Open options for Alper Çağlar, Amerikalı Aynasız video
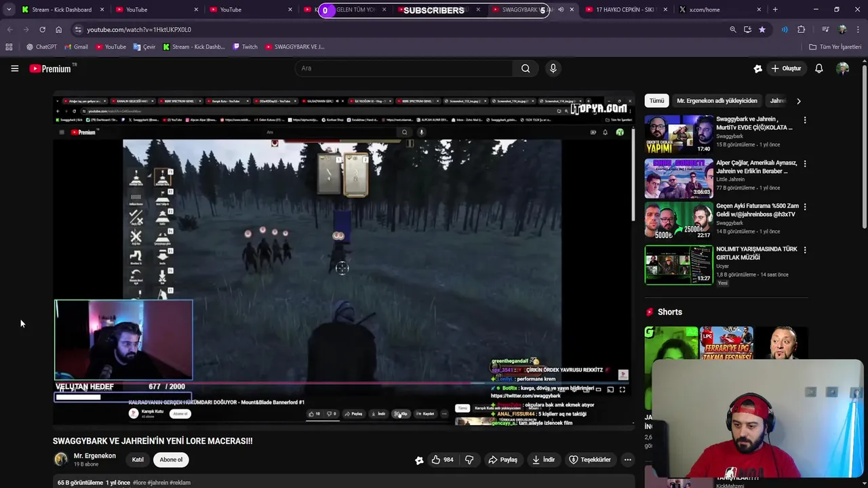The height and width of the screenshot is (488, 868). 805,163
